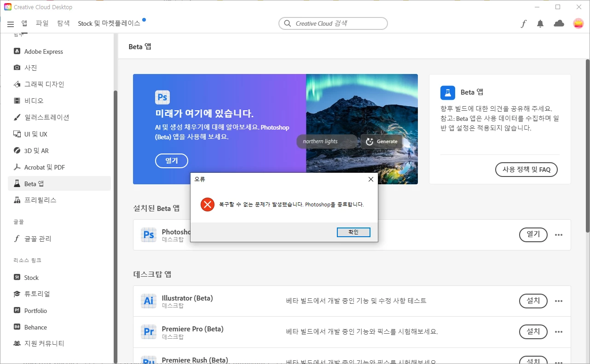Open the account profile avatar
Screen dimensions: 590x364
578,23
